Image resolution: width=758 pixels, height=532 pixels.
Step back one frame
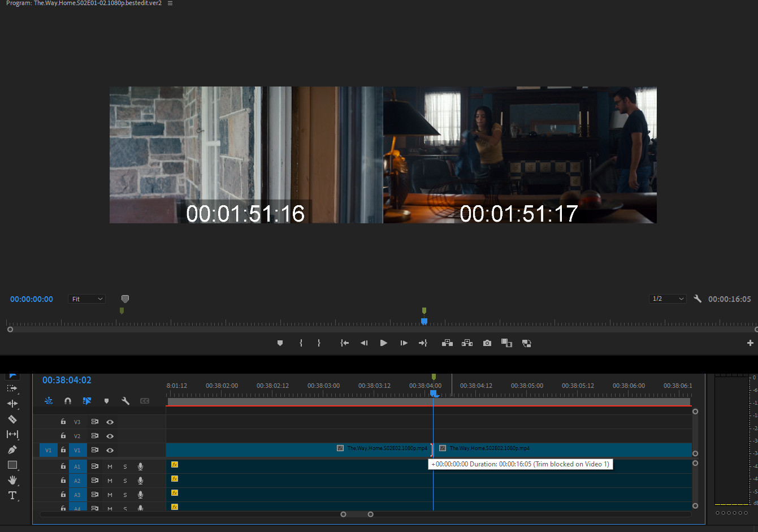(364, 343)
